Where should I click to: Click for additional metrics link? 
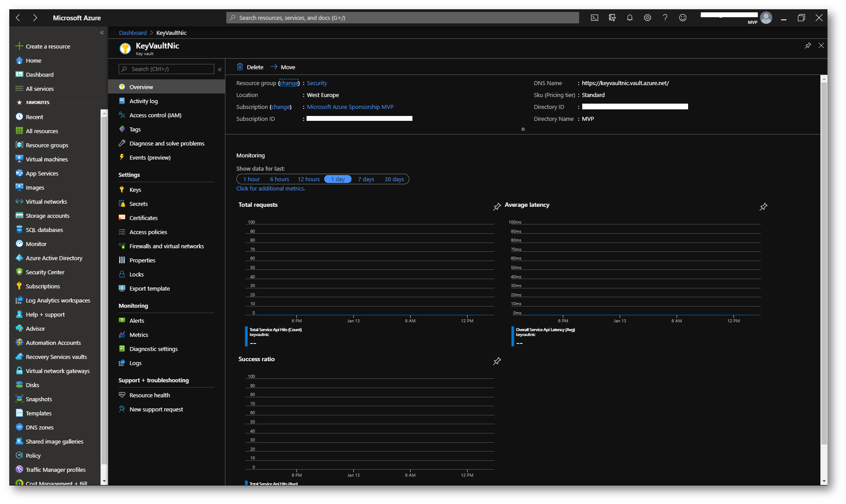tap(270, 188)
